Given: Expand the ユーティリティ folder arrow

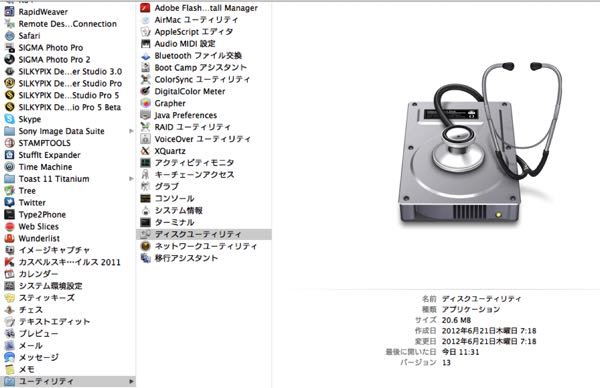Looking at the screenshot, I should point(131,381).
